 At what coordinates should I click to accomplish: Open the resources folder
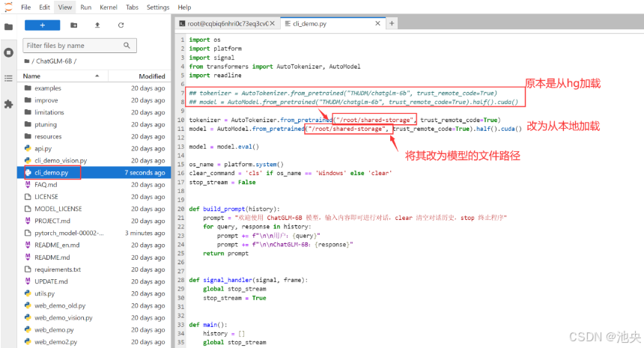point(94,137)
